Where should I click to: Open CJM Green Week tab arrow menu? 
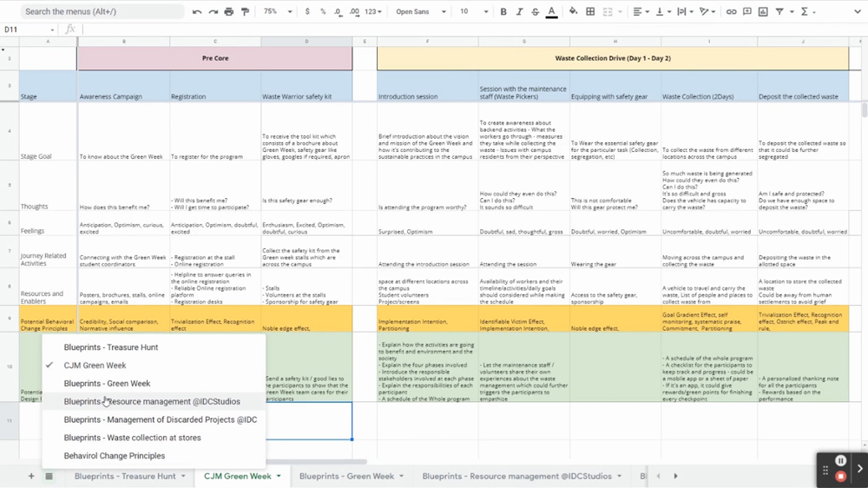click(x=279, y=476)
